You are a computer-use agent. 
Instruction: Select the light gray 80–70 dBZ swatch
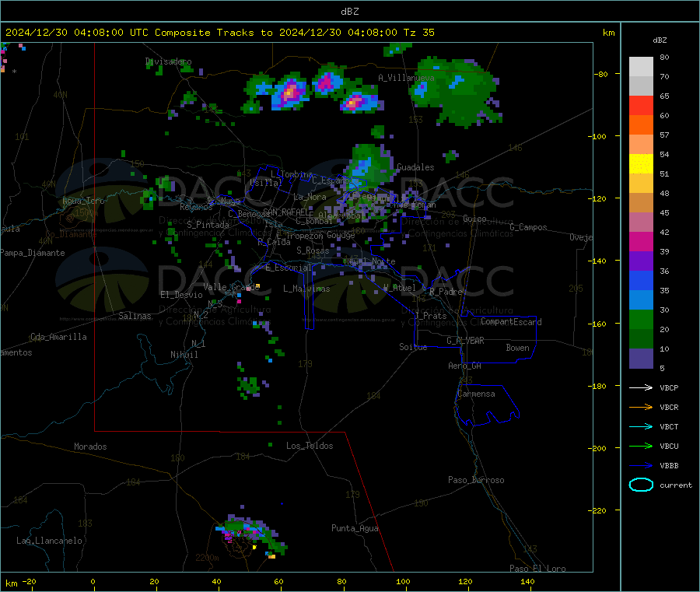click(641, 67)
